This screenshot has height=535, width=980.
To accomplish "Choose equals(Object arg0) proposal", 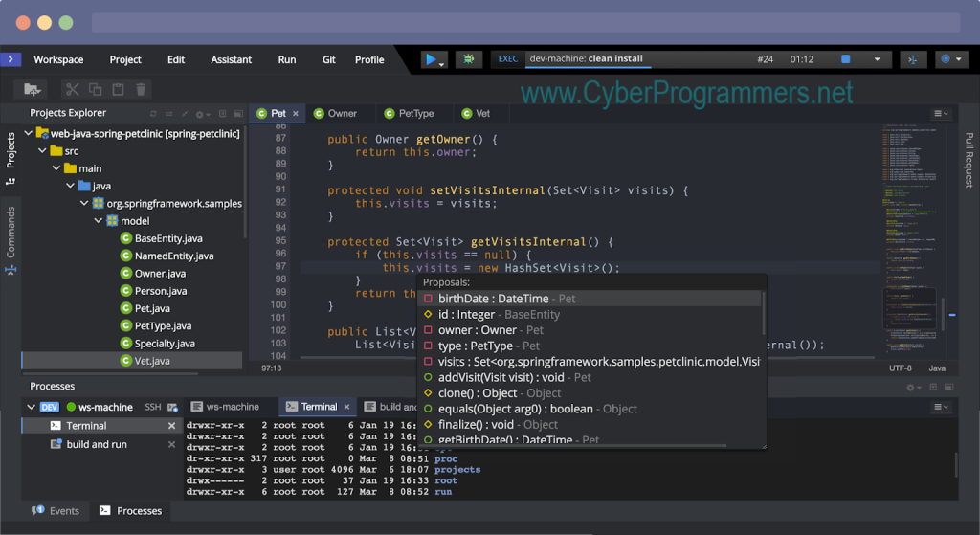I will (x=590, y=409).
